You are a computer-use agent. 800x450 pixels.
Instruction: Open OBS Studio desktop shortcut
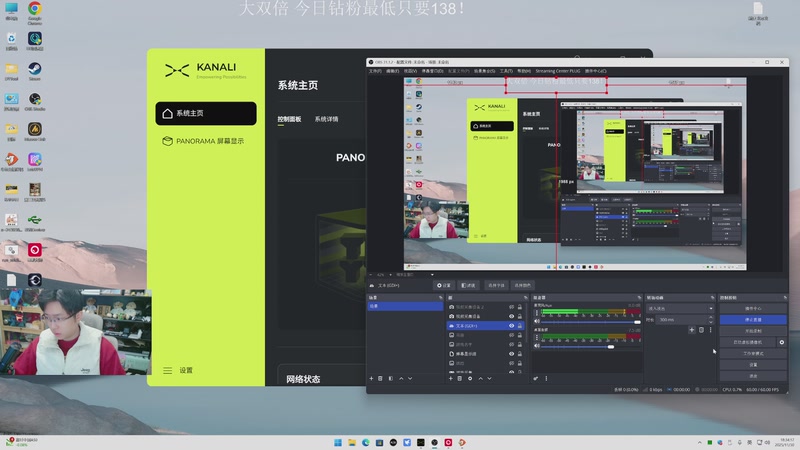35,102
